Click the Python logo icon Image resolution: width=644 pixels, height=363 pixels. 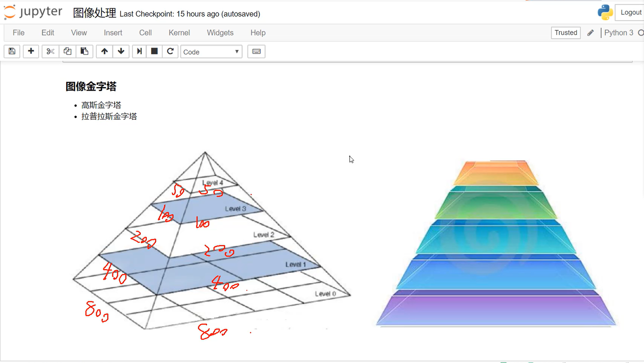click(x=605, y=12)
